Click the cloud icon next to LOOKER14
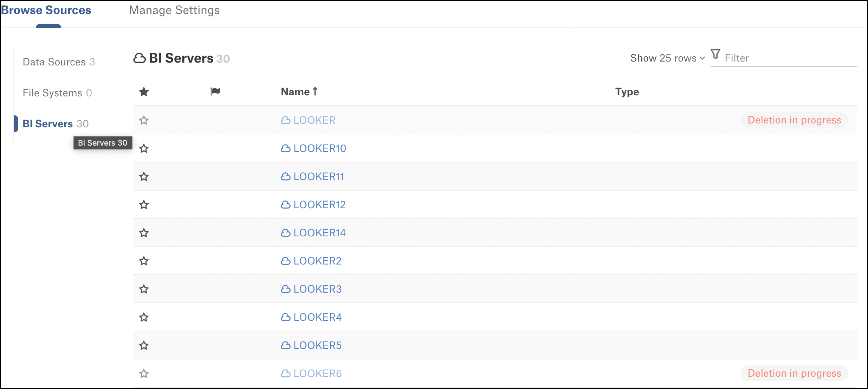Viewport: 868px width, 389px height. [x=286, y=233]
